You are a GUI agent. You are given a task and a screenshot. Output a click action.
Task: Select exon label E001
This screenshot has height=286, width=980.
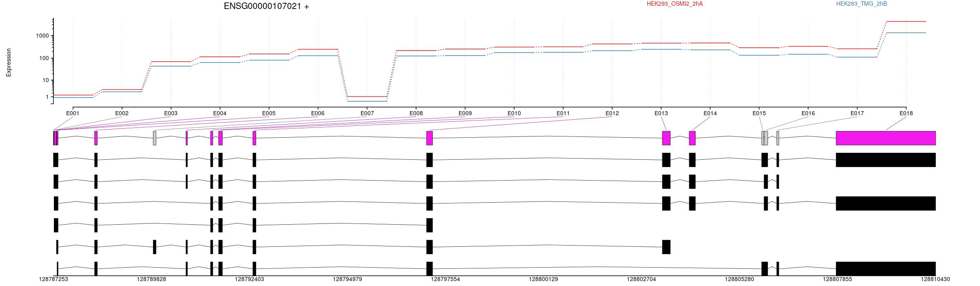pos(73,113)
